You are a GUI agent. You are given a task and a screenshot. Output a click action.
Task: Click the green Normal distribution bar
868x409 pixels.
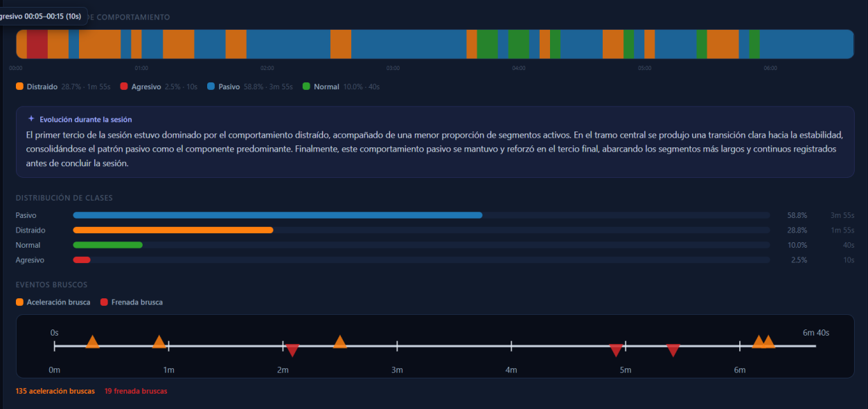[107, 245]
